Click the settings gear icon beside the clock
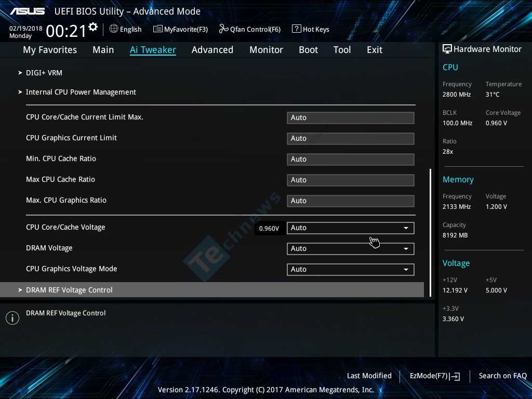This screenshot has height=399, width=532. tap(93, 27)
